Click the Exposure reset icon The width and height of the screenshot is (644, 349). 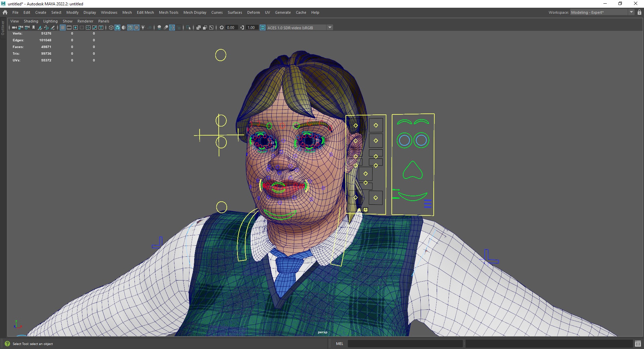221,28
